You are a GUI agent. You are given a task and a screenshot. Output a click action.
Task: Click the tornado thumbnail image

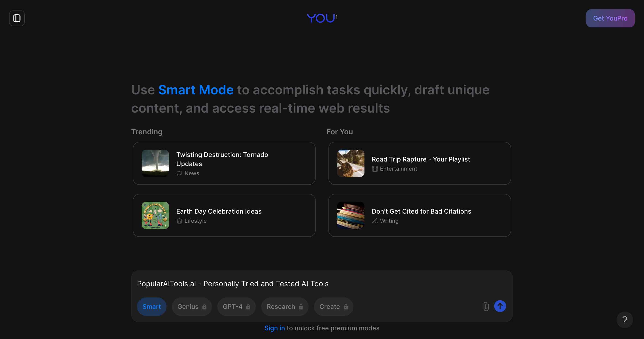pyautogui.click(x=155, y=163)
